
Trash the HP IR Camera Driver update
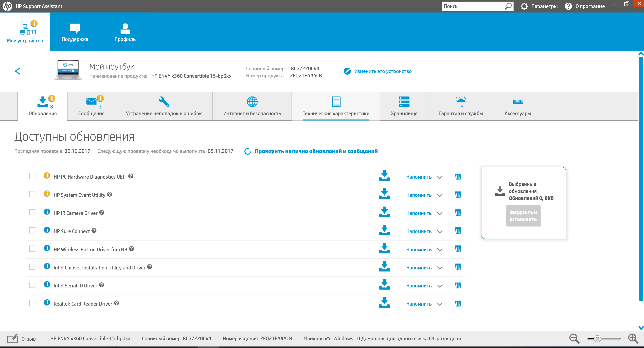[458, 212]
